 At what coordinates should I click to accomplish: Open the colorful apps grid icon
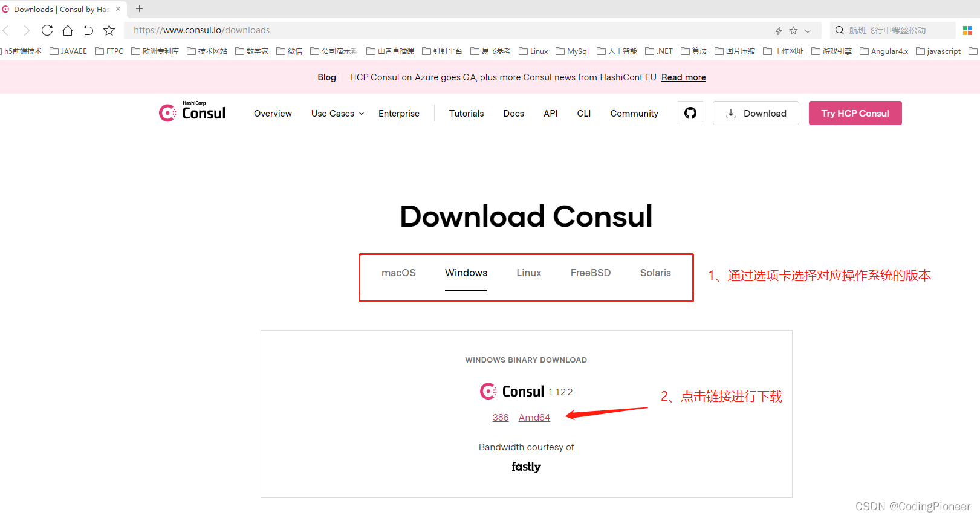tap(967, 30)
